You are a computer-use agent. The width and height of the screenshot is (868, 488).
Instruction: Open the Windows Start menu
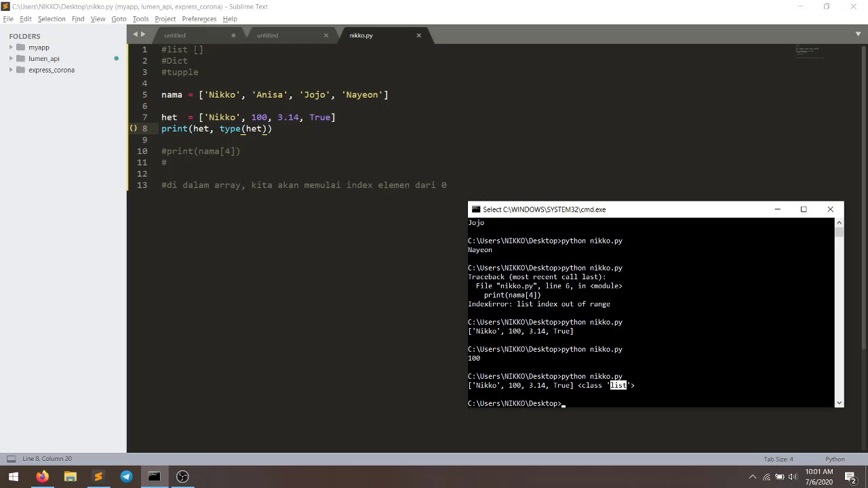[x=14, y=476]
